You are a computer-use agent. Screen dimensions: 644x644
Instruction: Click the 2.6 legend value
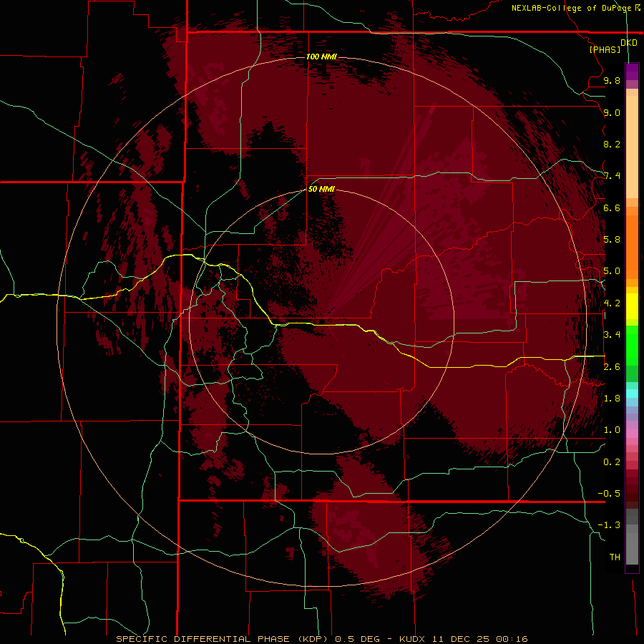tap(612, 366)
